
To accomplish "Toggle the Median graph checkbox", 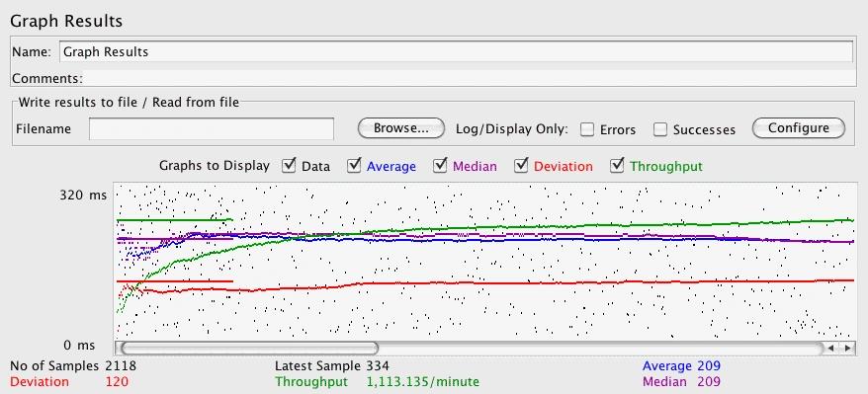I will click(x=440, y=165).
